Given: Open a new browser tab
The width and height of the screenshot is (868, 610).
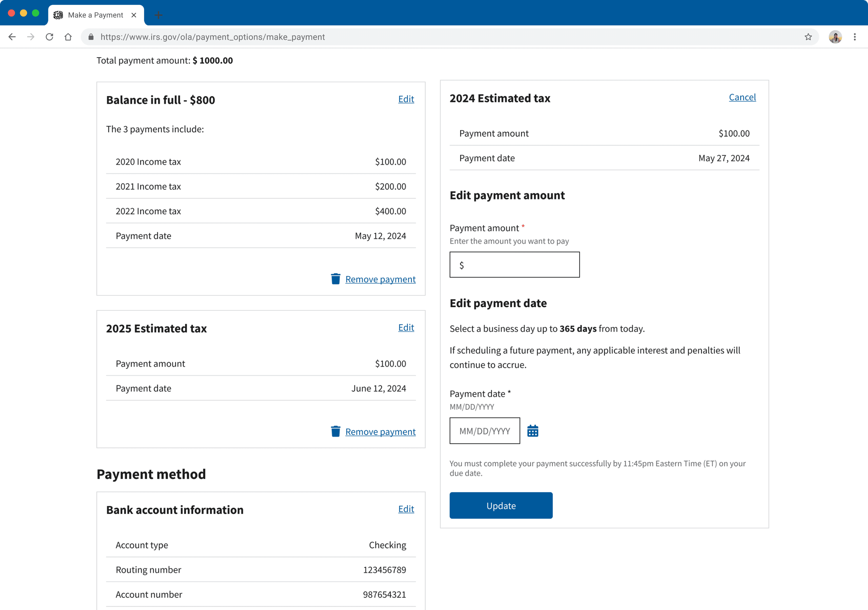Looking at the screenshot, I should pyautogui.click(x=158, y=15).
